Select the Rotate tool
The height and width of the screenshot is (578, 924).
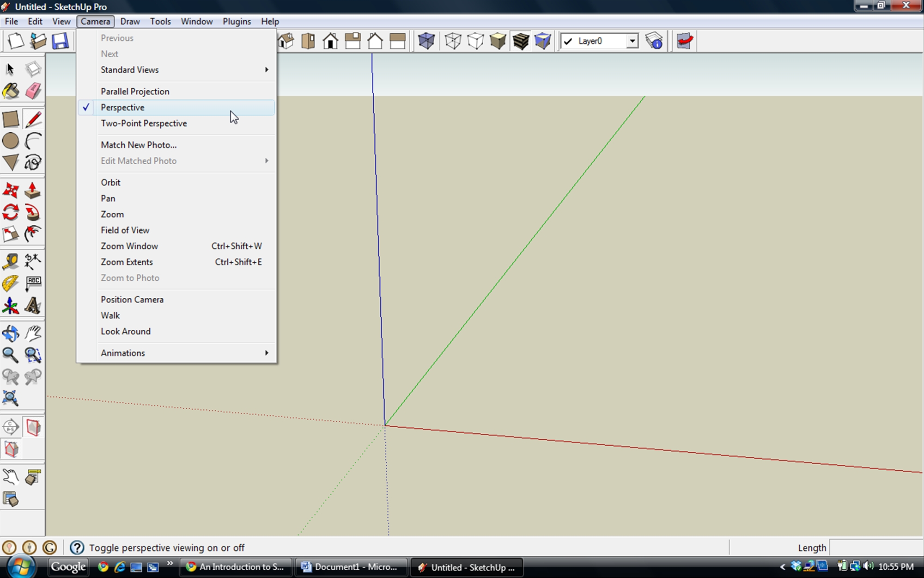click(11, 212)
